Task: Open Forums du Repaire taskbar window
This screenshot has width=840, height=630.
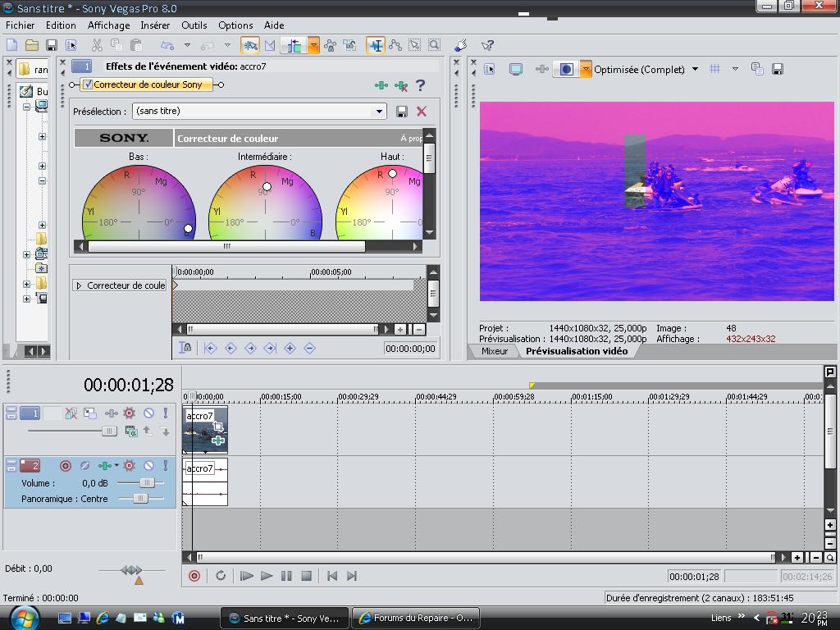Action: (415, 618)
